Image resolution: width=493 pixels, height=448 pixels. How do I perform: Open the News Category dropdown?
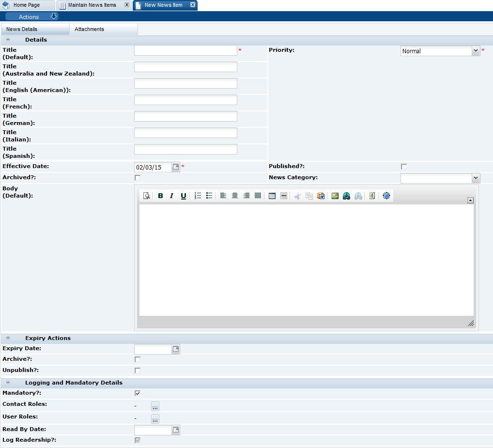(475, 178)
